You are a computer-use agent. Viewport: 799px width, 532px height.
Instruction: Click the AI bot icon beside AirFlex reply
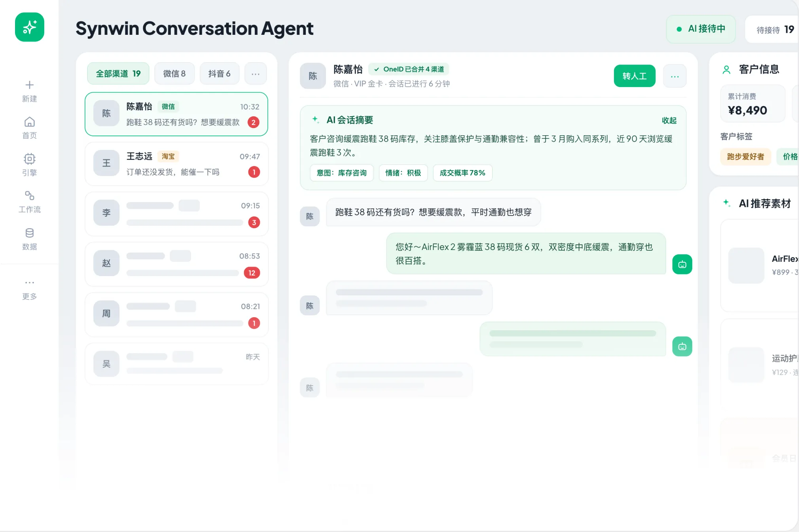point(682,264)
